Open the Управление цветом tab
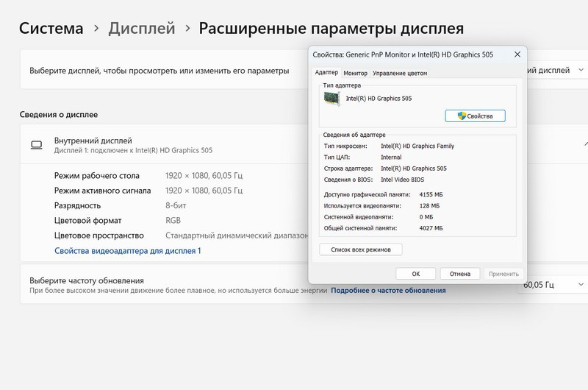 tap(399, 73)
